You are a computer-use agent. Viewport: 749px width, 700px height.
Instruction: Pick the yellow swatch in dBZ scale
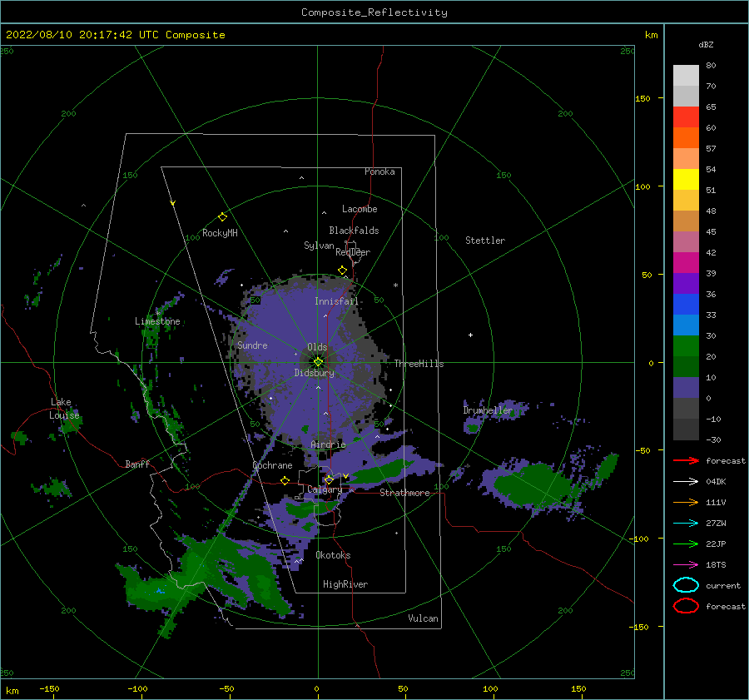[686, 180]
